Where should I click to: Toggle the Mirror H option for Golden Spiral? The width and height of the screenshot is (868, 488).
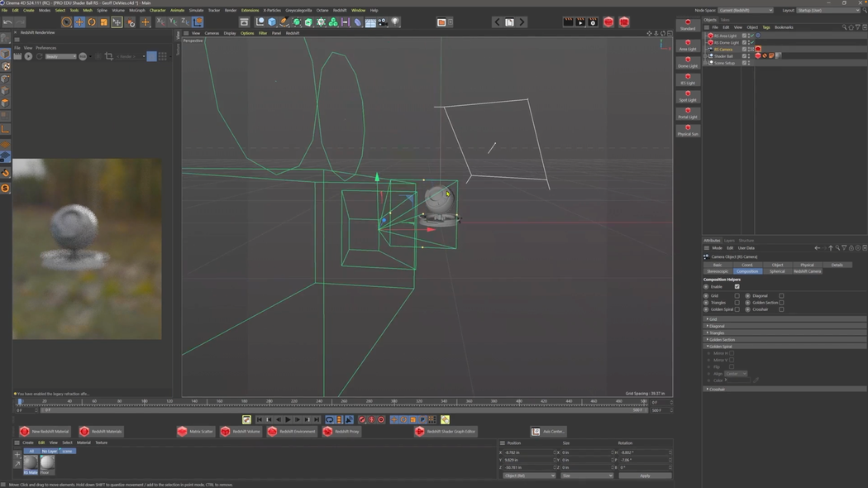tap(732, 353)
